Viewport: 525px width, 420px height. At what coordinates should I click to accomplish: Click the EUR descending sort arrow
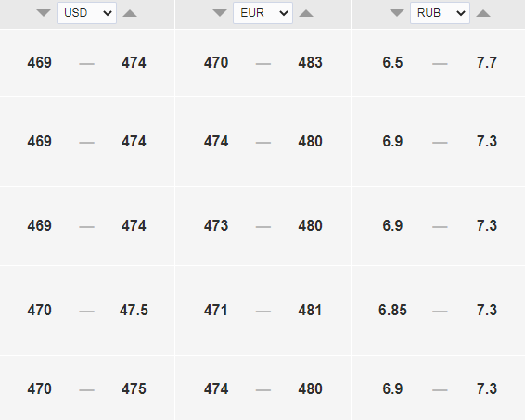click(x=220, y=13)
